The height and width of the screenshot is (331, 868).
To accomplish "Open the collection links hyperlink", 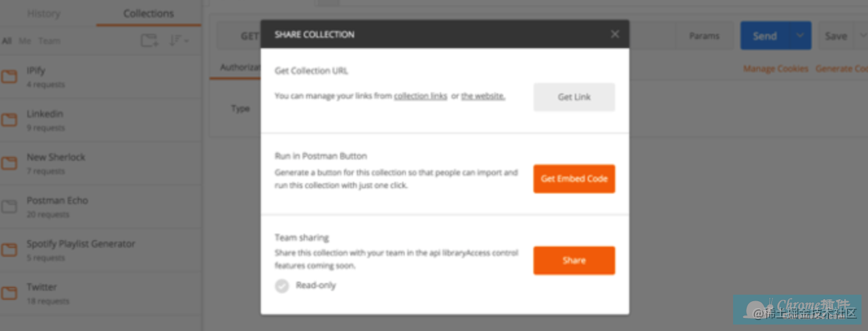I will (420, 96).
